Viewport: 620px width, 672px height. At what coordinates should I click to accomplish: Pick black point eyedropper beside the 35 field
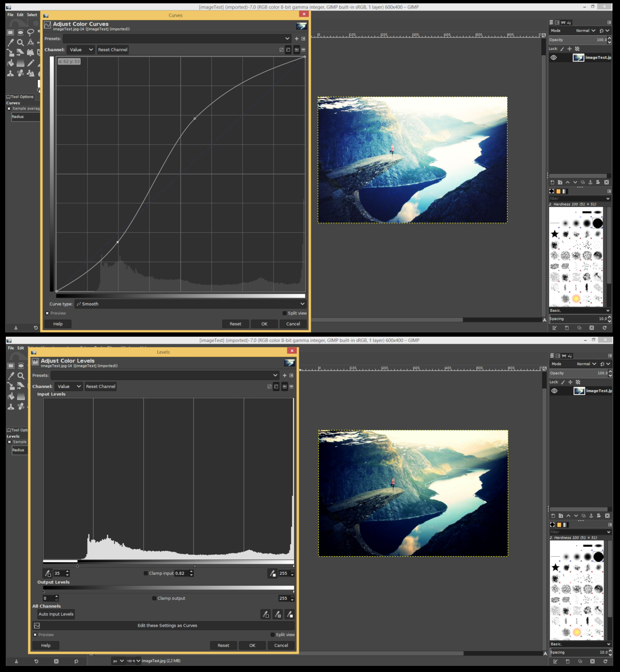(48, 573)
